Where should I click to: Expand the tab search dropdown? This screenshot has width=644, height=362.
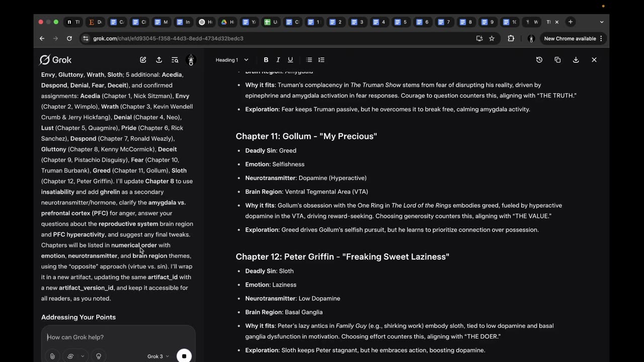click(602, 22)
